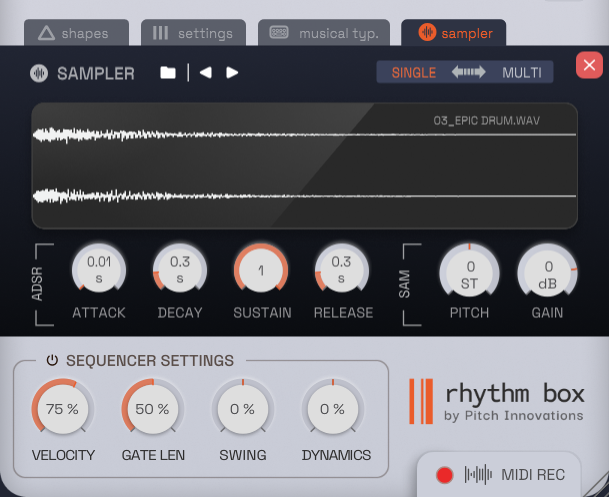Switch to the shapes tab
Screen dimensions: 609x497
77,33
